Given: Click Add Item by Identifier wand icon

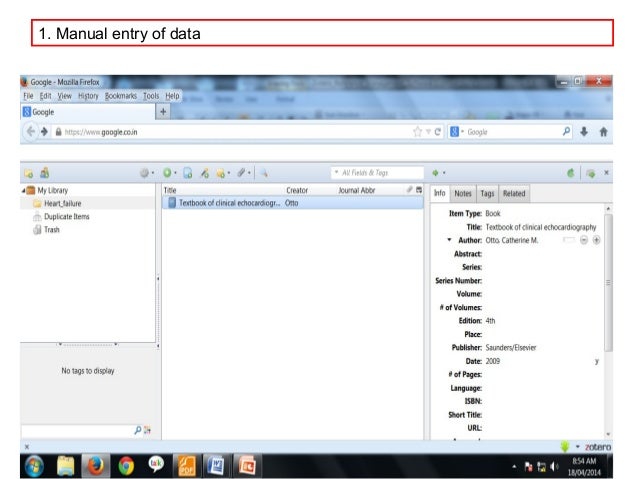Looking at the screenshot, I should pos(205,173).
